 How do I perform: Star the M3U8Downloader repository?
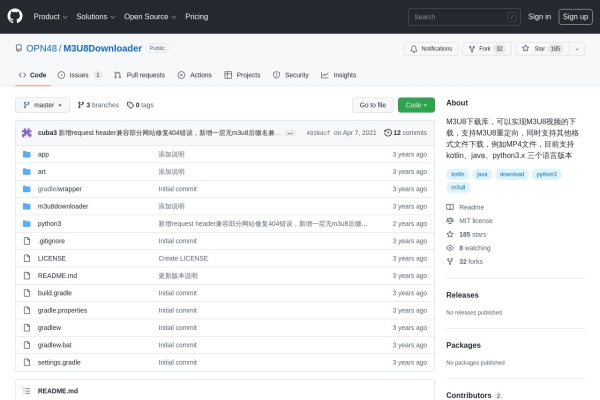(x=546, y=48)
